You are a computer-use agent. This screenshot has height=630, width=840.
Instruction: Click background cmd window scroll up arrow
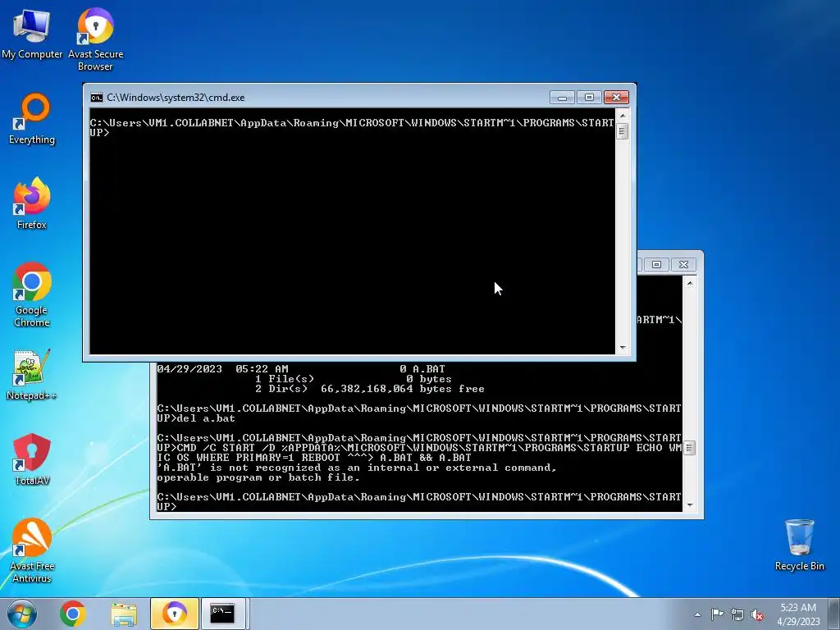pyautogui.click(x=690, y=282)
